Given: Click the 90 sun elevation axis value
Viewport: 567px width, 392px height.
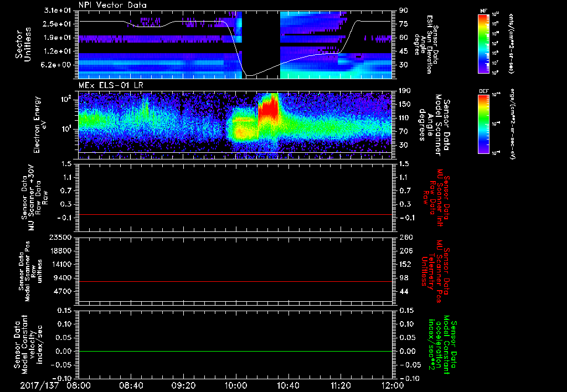Looking at the screenshot, I should [404, 11].
